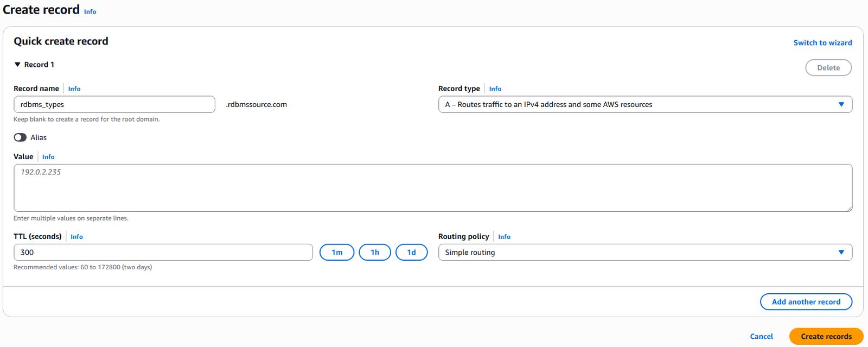Open Info link next to Record type
The height and width of the screenshot is (347, 868).
click(495, 89)
